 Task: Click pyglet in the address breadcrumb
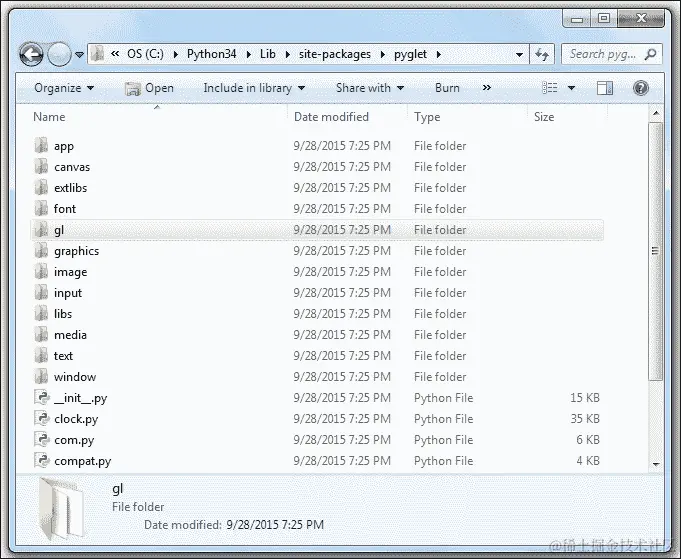(x=410, y=54)
